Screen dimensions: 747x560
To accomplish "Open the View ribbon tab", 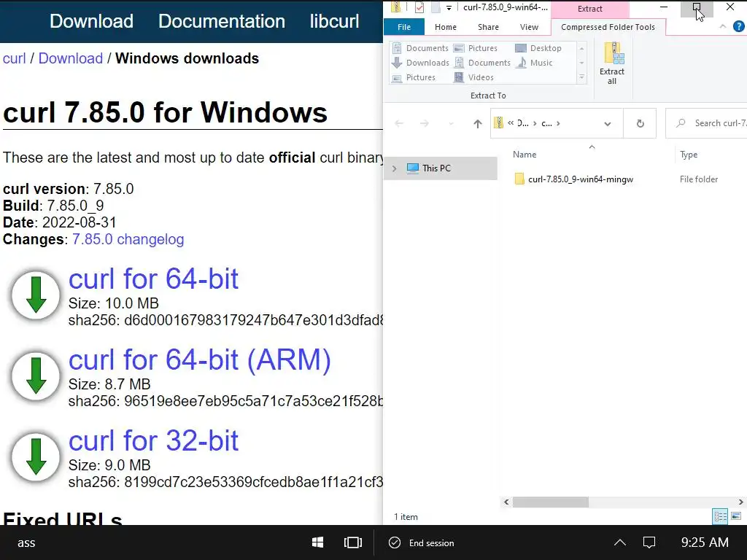I will [529, 27].
